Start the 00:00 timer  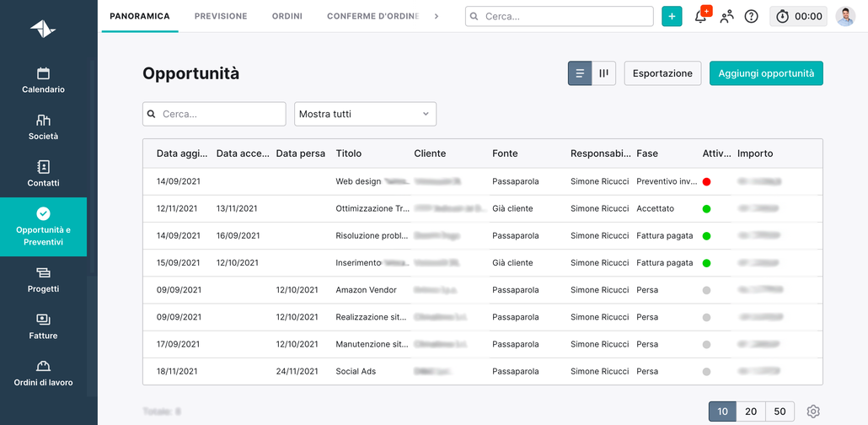pos(799,17)
